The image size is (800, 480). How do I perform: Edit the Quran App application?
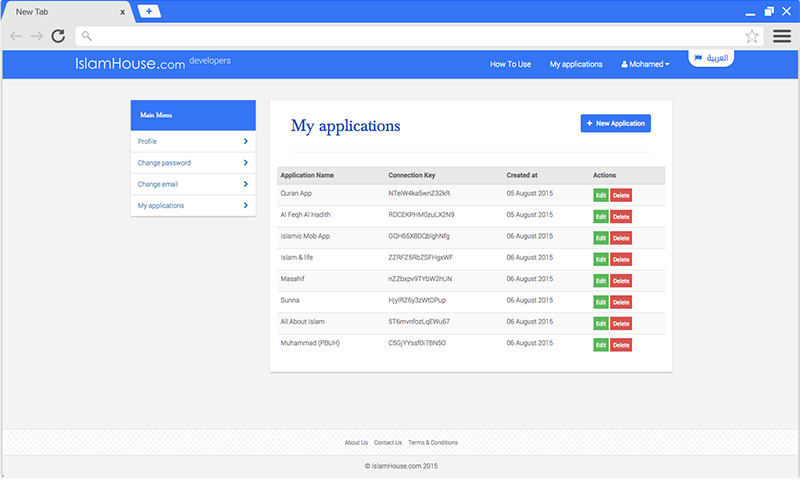601,195
